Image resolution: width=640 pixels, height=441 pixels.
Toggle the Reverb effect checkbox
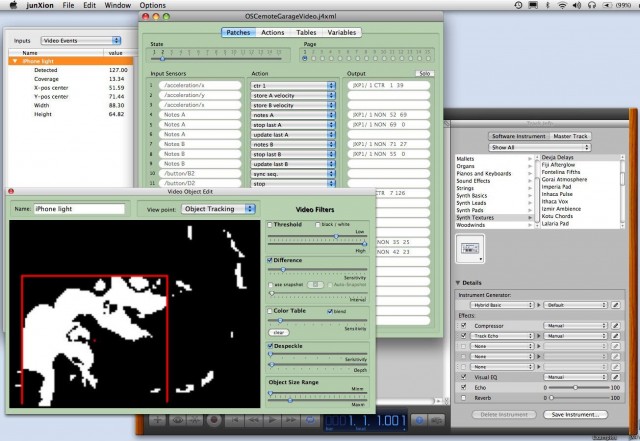pos(462,397)
